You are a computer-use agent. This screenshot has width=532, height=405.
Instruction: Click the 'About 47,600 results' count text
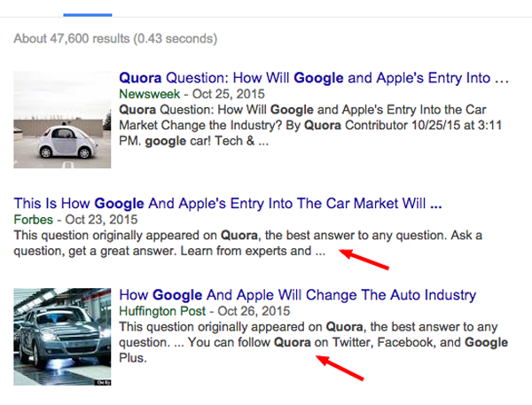click(x=115, y=39)
